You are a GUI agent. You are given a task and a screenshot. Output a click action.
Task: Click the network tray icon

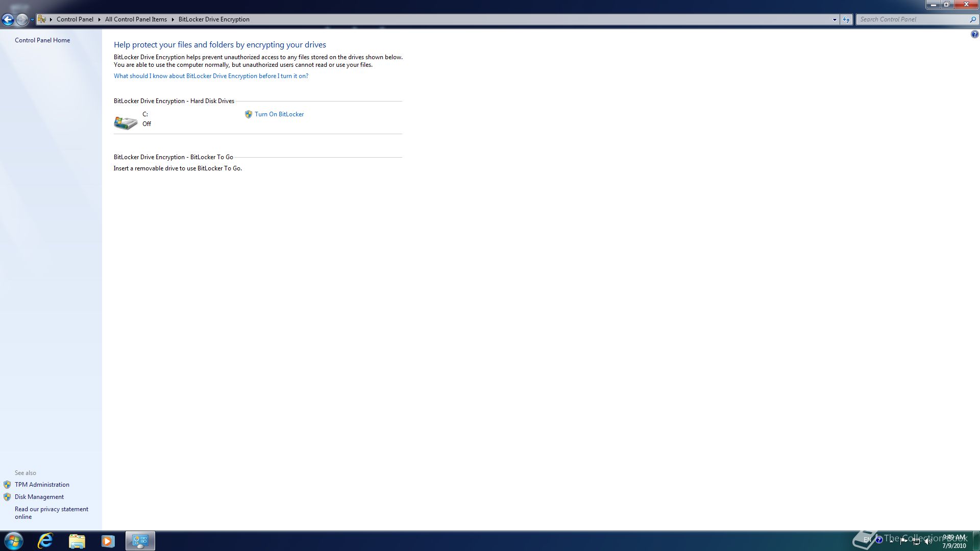click(x=917, y=541)
